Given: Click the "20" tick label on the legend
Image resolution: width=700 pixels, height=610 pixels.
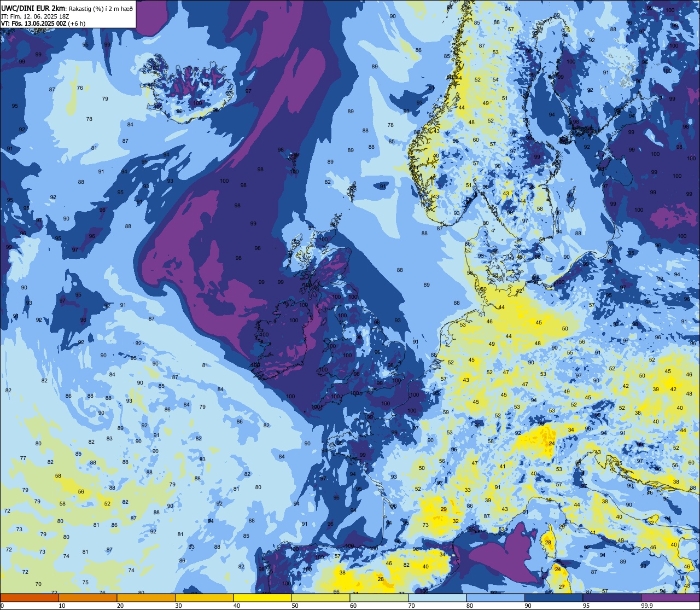Looking at the screenshot, I should pos(120,606).
